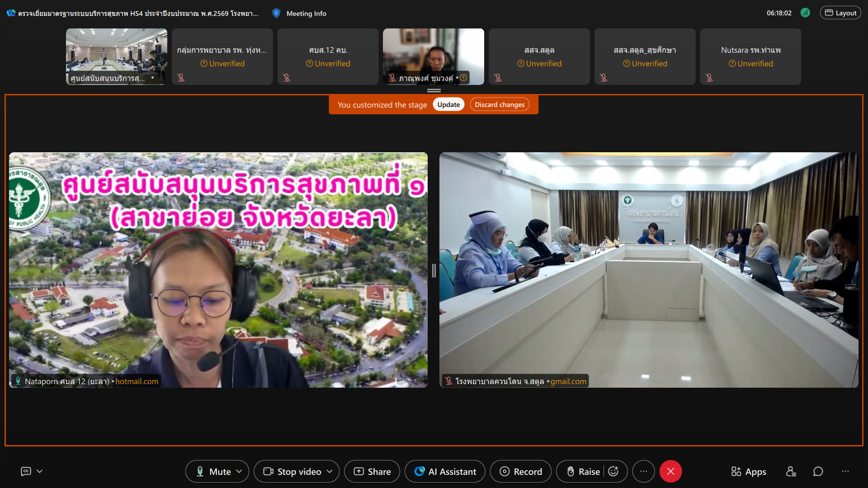
Task: Open the AI Assistant
Action: 445,471
